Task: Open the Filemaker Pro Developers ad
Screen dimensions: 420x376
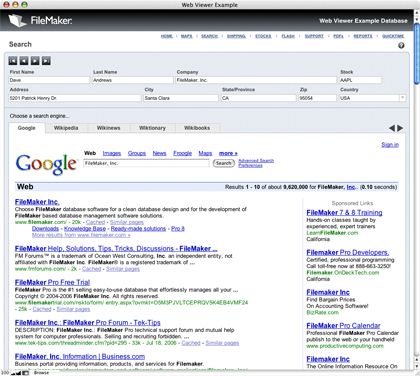Action: pyautogui.click(x=348, y=253)
